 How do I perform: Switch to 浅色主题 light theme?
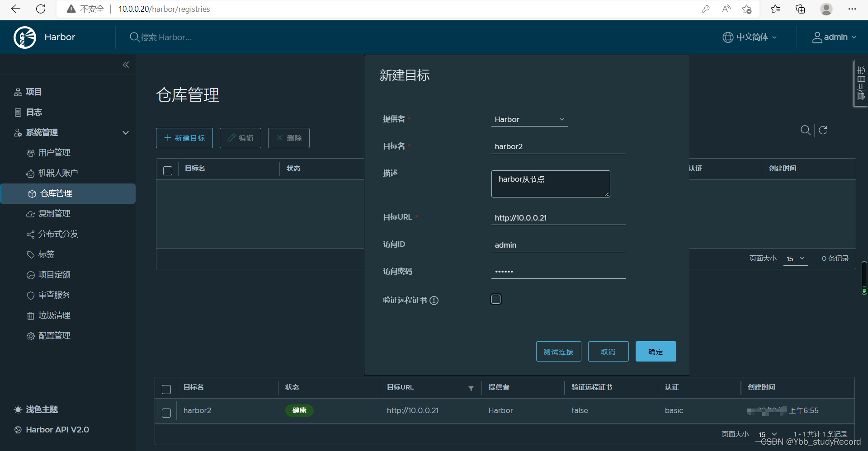point(36,409)
